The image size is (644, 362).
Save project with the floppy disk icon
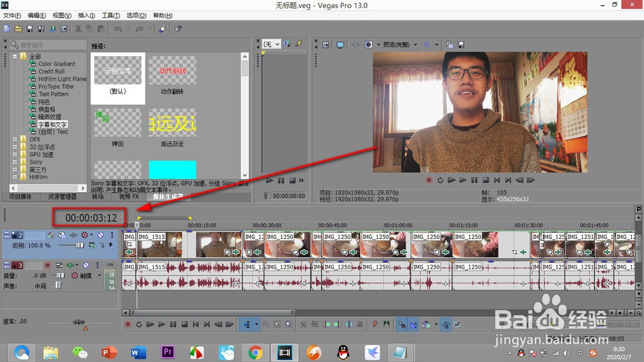30,29
